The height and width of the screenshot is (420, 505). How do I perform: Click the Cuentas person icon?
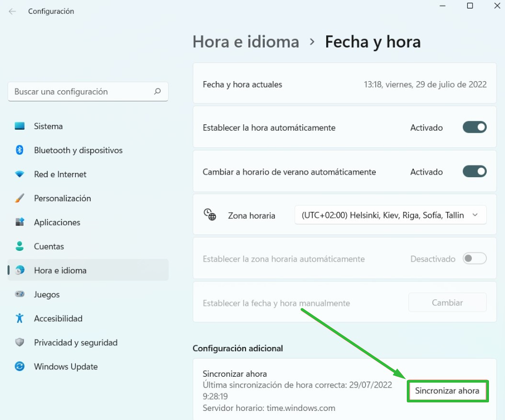point(20,246)
